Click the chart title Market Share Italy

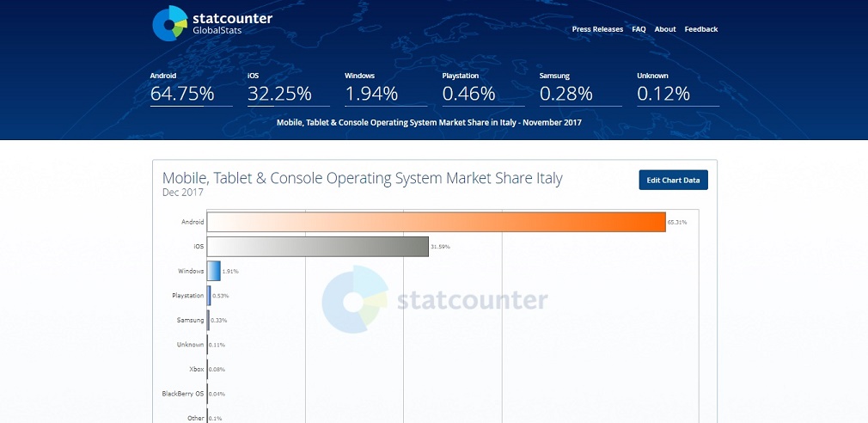pyautogui.click(x=362, y=178)
